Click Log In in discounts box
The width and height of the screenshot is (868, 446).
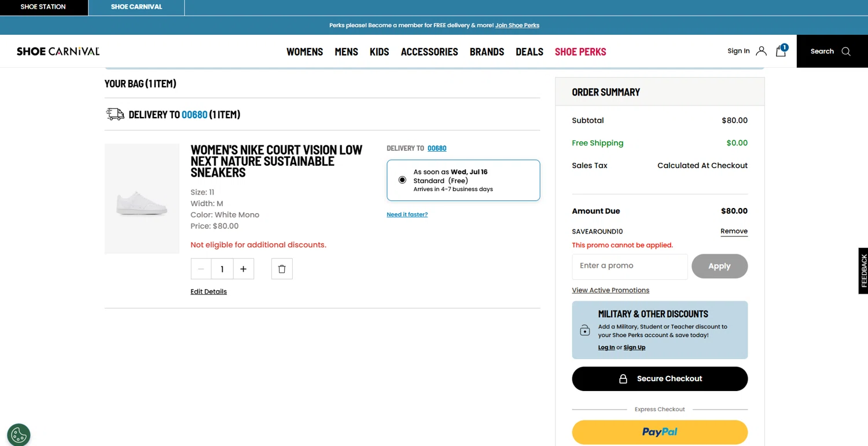point(606,348)
